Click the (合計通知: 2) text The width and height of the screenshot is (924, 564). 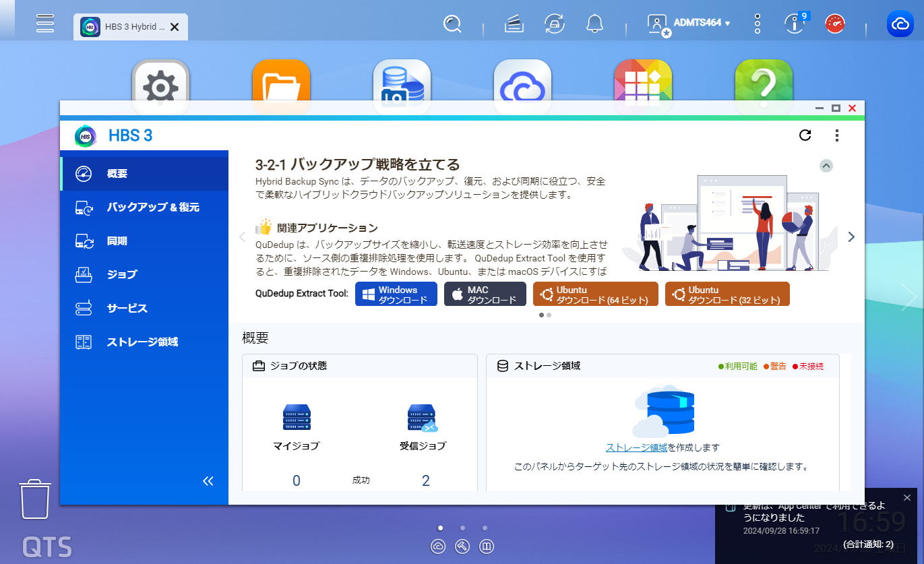pyautogui.click(x=868, y=544)
